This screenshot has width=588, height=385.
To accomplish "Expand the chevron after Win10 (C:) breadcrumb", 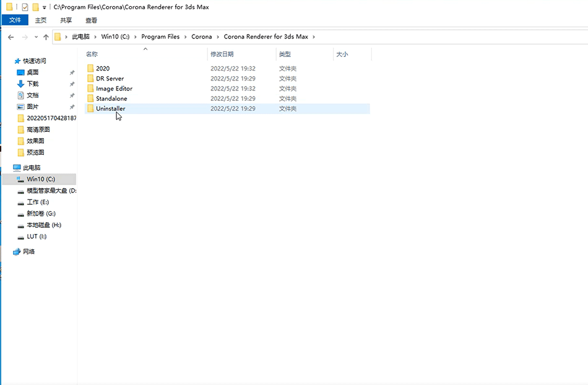I will (136, 37).
